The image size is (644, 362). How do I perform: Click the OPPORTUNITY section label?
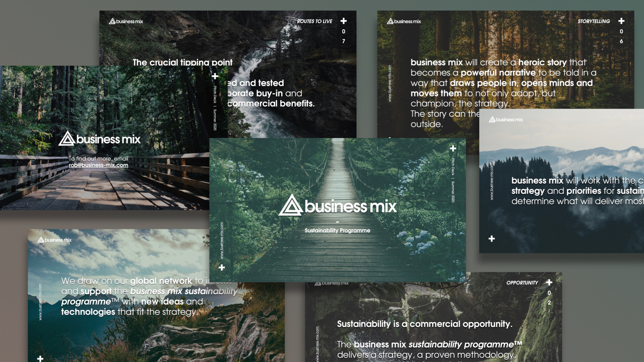click(522, 283)
